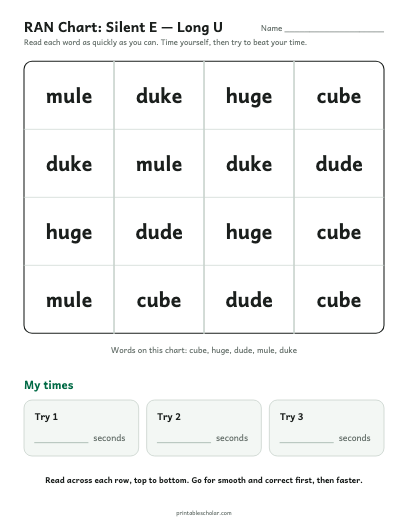Click the Try 1 seconds blank
This screenshot has width=408, height=528.
(x=61, y=442)
